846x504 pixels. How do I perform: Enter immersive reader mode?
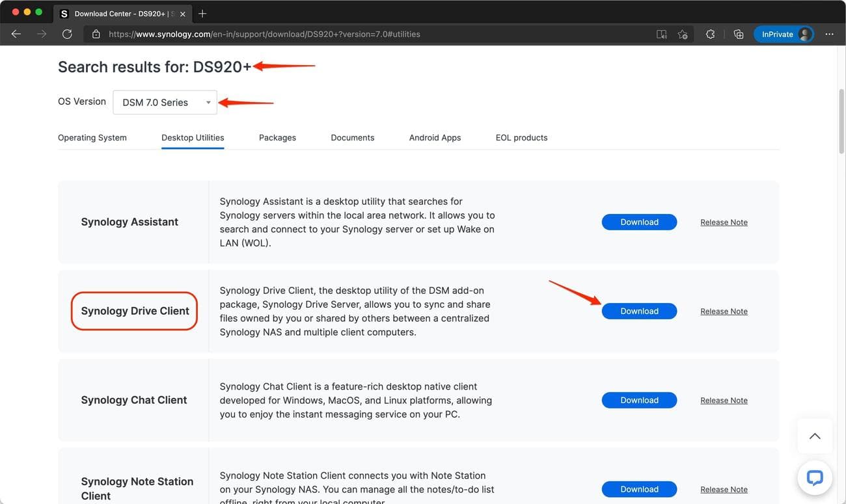[x=661, y=34]
